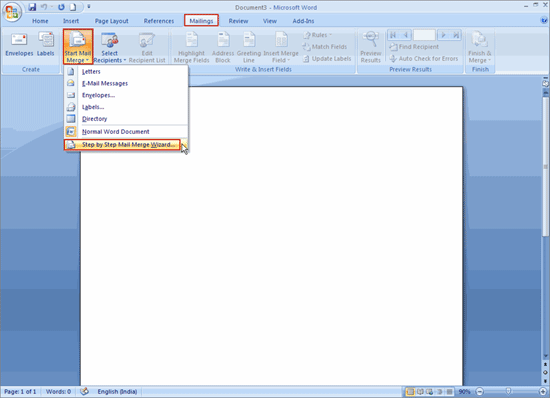Open the Select Recipients dropdown
550x398 pixels.
point(109,47)
